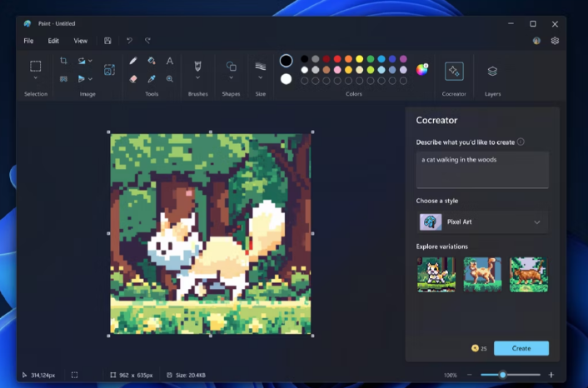Viewport: 588px width, 388px height.
Task: Click the Size: 20.4KB status text
Action: coord(191,375)
